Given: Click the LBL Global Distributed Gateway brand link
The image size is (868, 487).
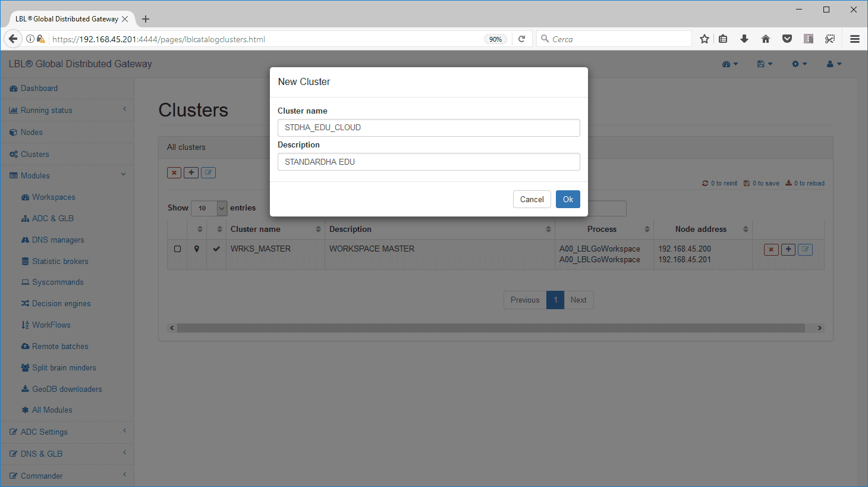Looking at the screenshot, I should tap(80, 64).
